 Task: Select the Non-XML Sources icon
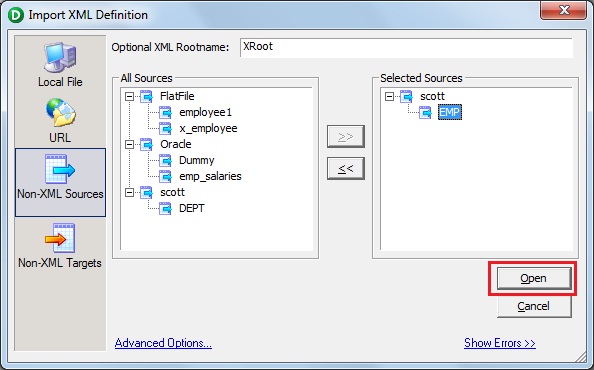(x=60, y=169)
